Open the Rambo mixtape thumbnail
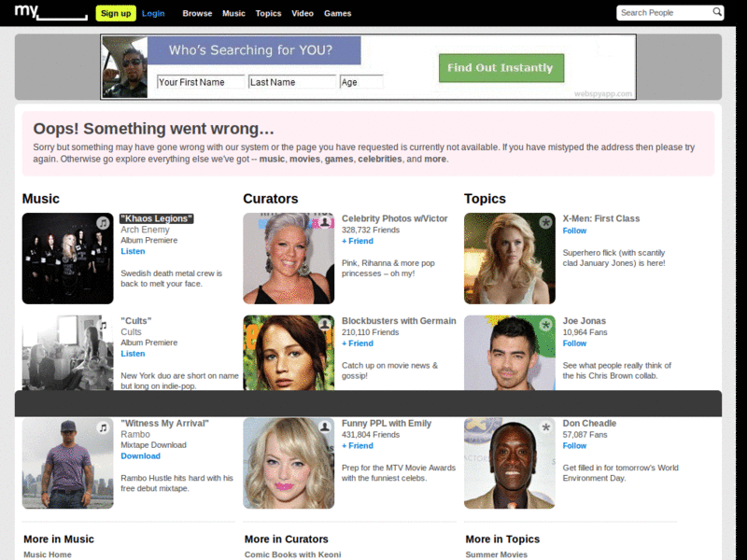This screenshot has height=560, width=747. click(x=67, y=463)
